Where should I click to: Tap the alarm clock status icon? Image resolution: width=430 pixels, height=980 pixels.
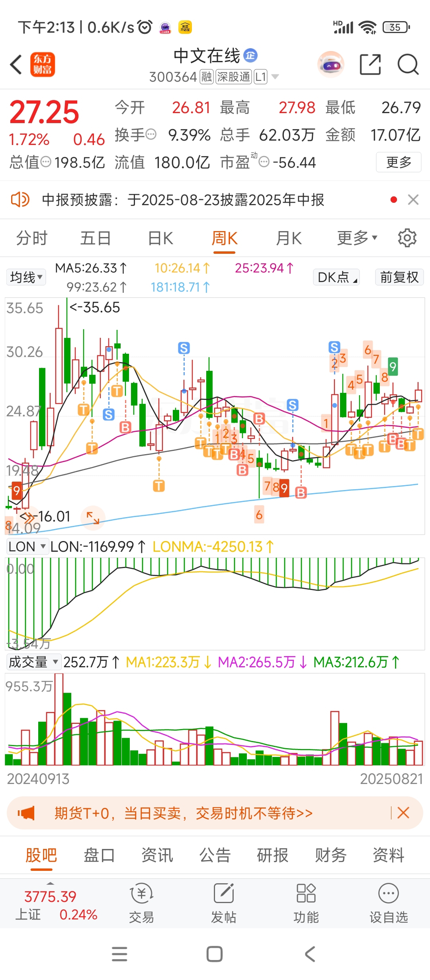[x=145, y=27]
